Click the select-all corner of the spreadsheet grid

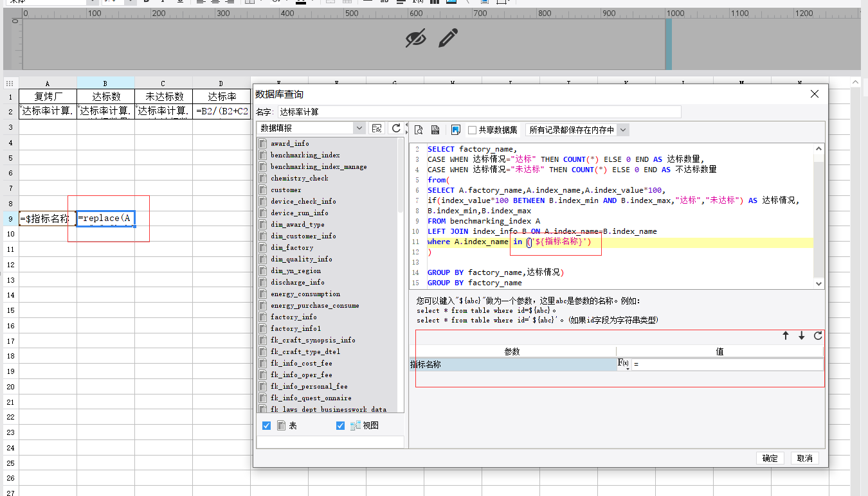coord(10,84)
